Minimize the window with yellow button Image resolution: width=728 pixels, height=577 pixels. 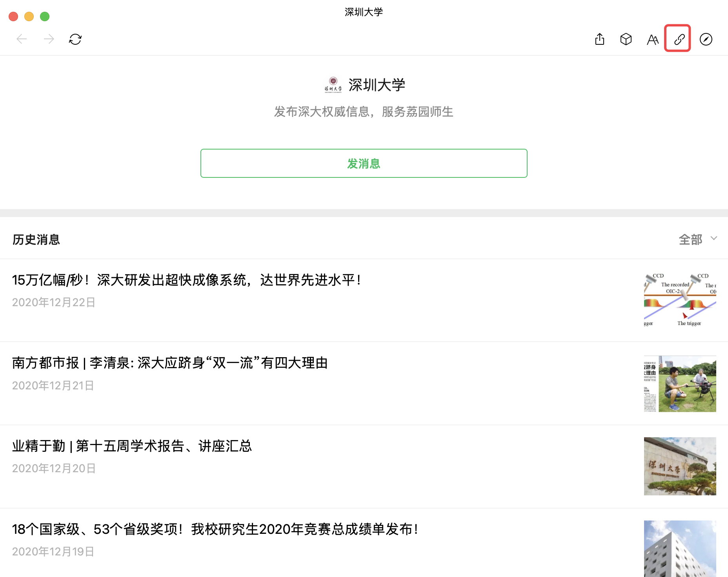point(29,16)
